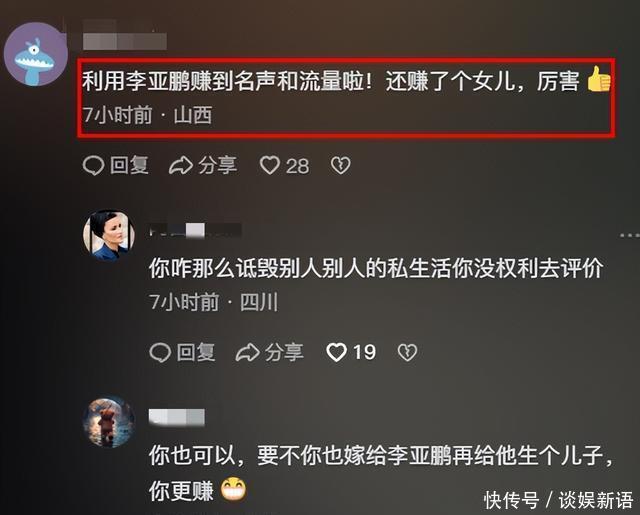Select the comment text starting with 你也可以
Image resolution: width=640 pixels, height=515 pixels.
[381, 473]
